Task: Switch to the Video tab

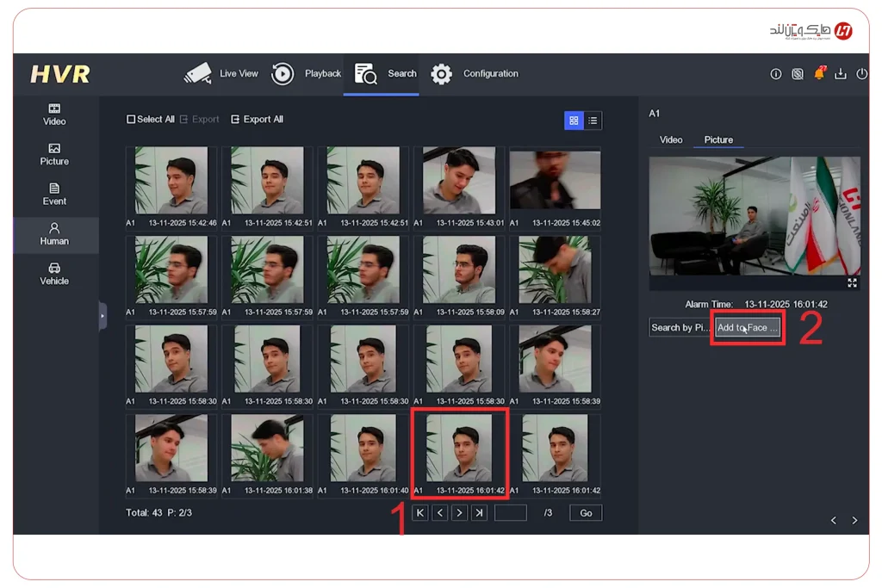Action: [x=671, y=139]
